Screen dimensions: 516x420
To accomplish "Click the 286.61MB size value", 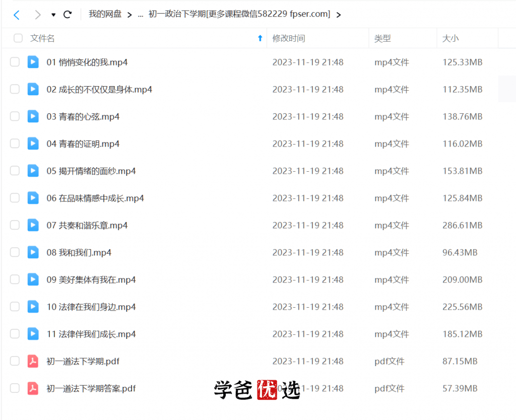I will pyautogui.click(x=463, y=225).
